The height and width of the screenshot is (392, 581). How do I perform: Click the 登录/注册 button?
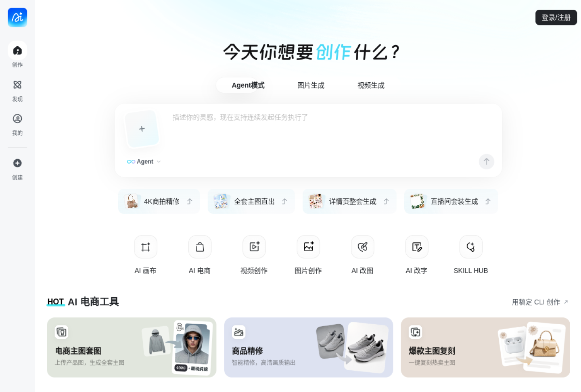556,17
